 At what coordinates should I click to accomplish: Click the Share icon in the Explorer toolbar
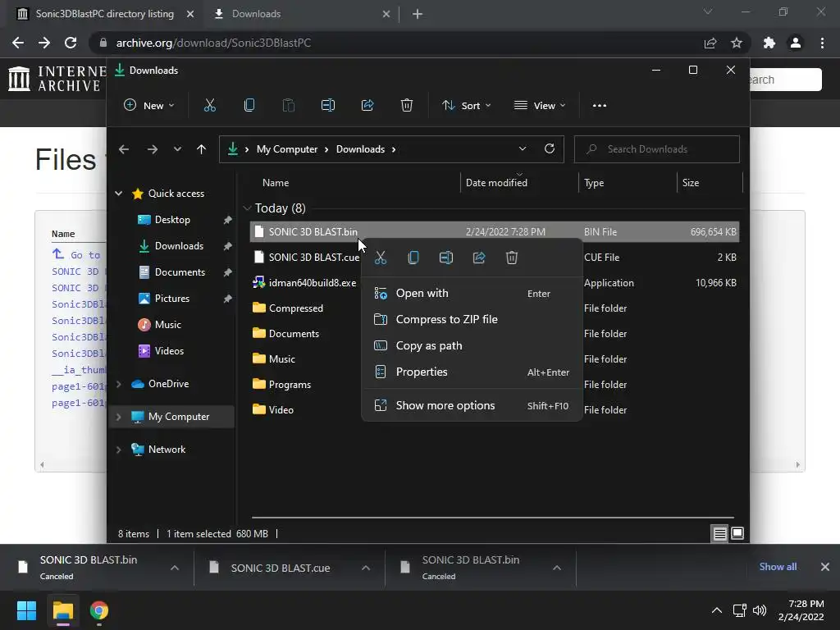[x=367, y=106]
